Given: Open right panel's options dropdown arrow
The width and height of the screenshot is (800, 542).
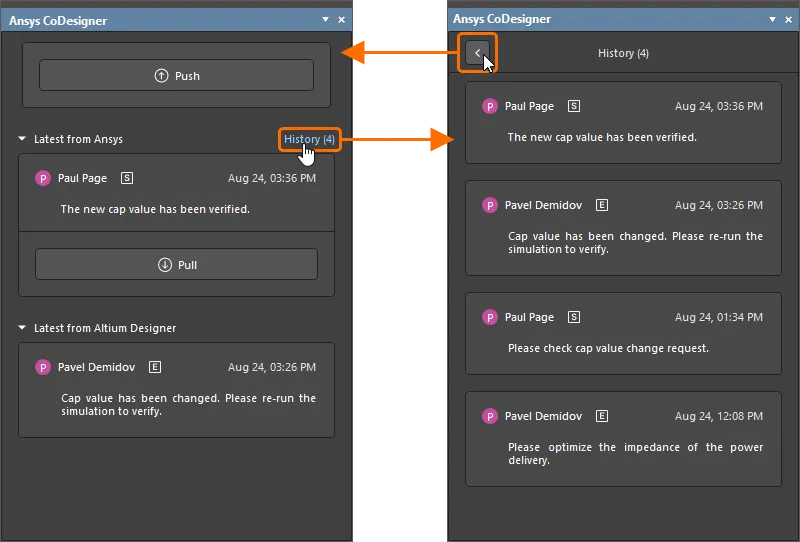Looking at the screenshot, I should (x=772, y=20).
